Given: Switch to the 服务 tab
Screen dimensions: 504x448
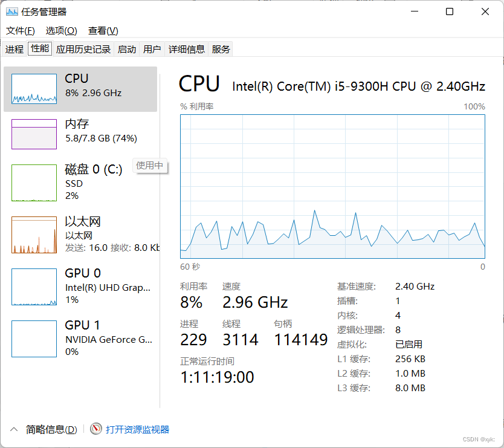Looking at the screenshot, I should click(x=221, y=49).
